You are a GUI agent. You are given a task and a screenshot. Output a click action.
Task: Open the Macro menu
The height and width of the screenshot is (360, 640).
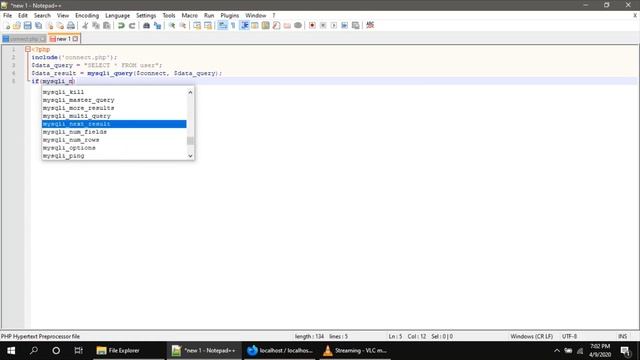(189, 16)
